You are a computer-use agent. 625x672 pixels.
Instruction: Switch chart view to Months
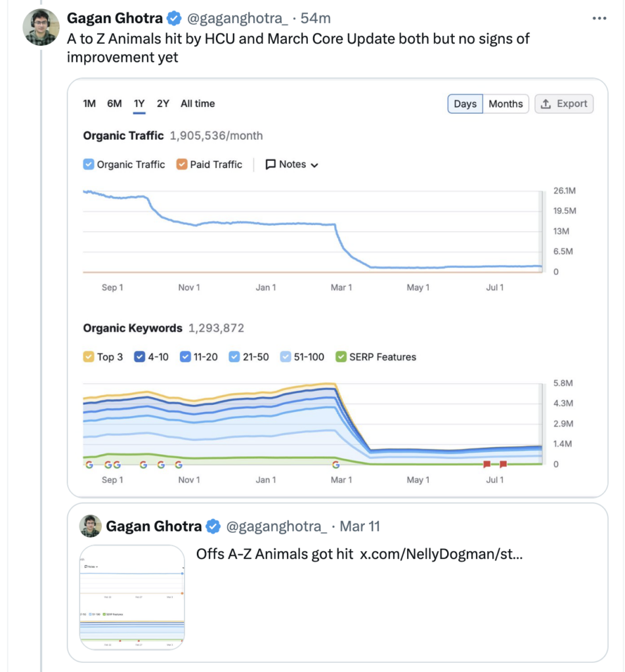pos(506,104)
